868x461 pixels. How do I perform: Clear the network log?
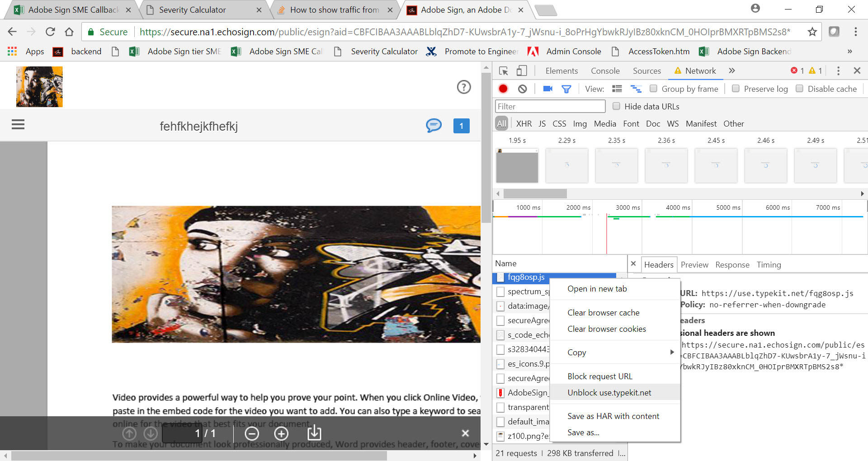pyautogui.click(x=522, y=89)
